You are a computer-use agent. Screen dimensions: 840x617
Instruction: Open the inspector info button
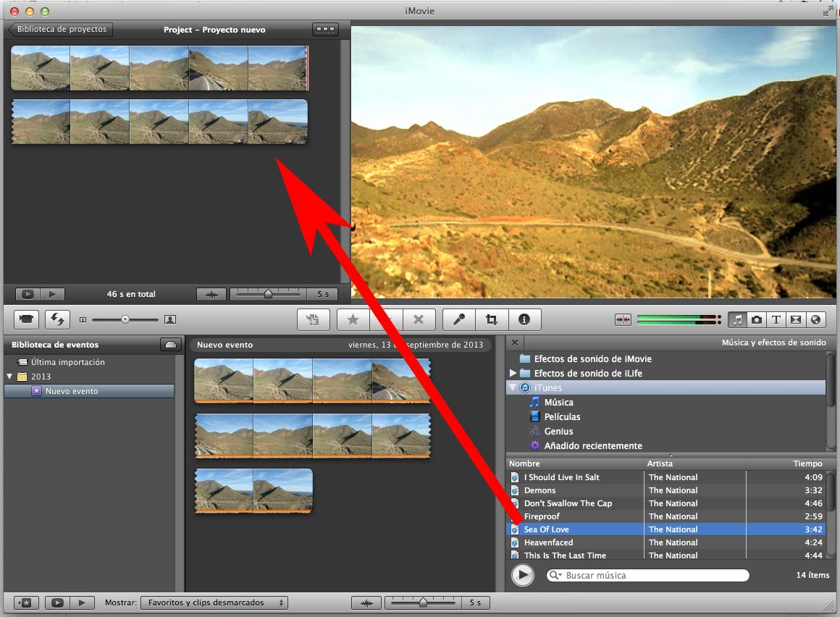coord(525,319)
